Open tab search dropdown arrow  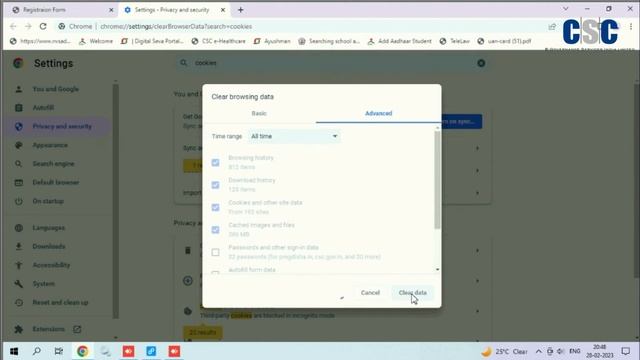tap(565, 9)
